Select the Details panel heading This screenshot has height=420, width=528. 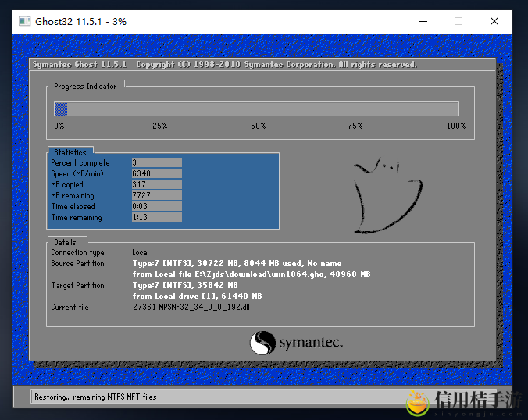click(x=65, y=242)
